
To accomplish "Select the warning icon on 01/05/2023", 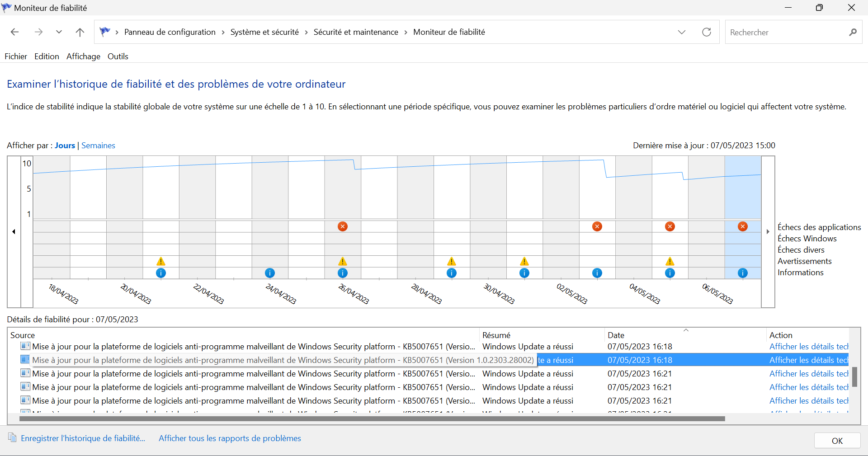I will coord(524,261).
